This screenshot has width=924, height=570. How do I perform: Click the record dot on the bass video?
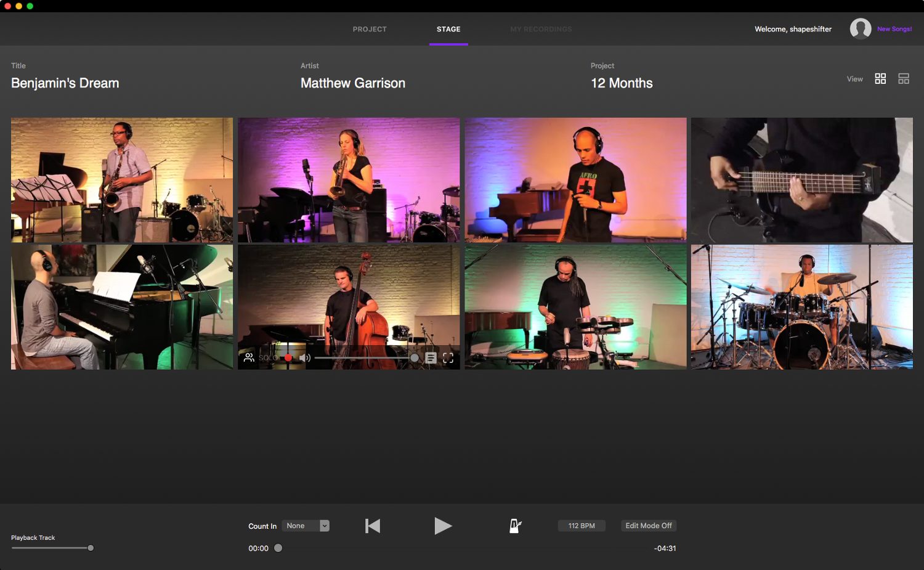[x=288, y=357]
